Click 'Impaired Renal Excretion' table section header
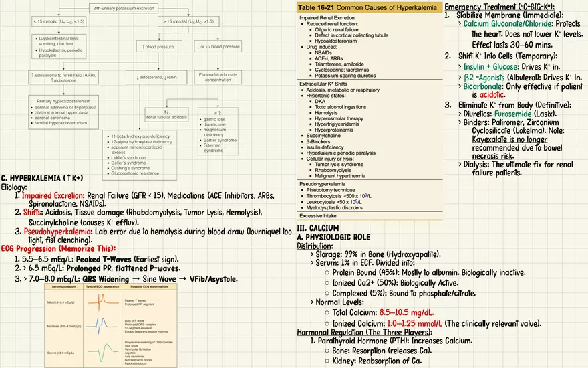This screenshot has height=368, width=588. (327, 17)
